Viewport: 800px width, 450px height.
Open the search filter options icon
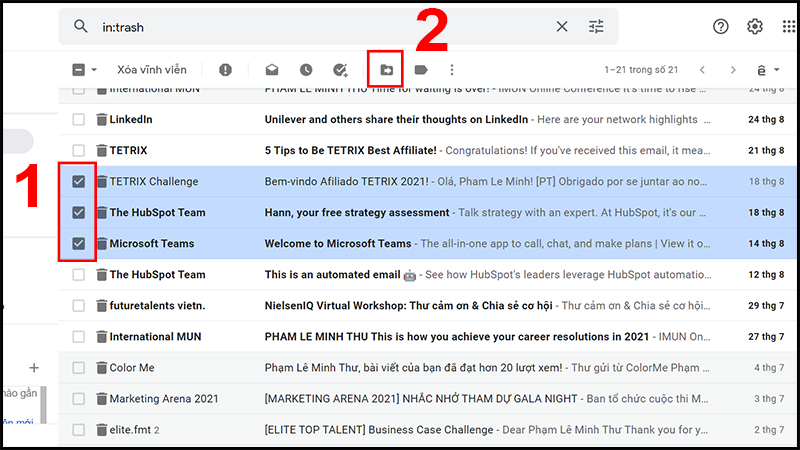pos(596,27)
